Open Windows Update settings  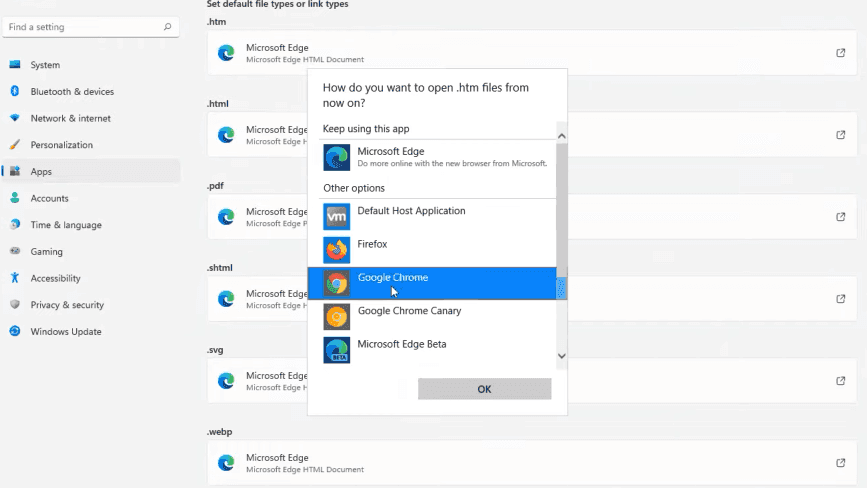click(x=91, y=331)
